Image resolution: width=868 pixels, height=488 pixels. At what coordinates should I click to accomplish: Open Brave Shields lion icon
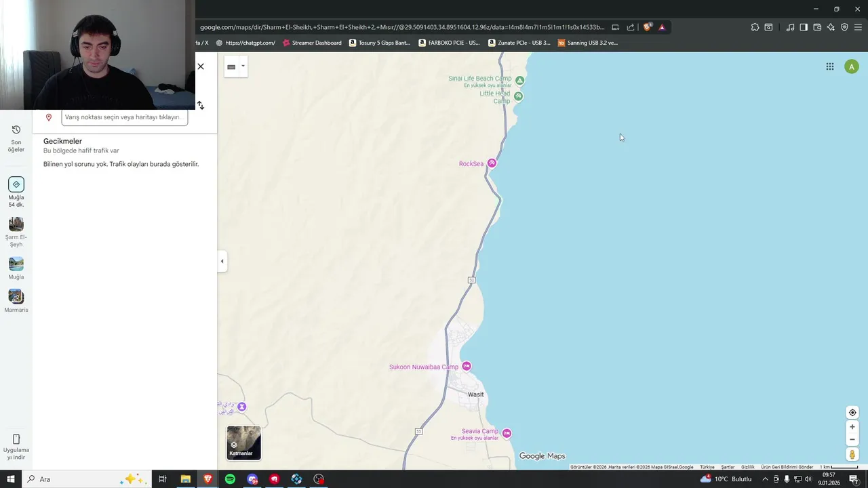tap(647, 27)
